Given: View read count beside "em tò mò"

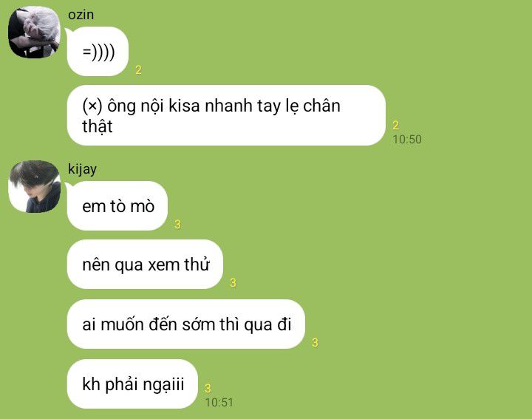Looking at the screenshot, I should tap(177, 224).
